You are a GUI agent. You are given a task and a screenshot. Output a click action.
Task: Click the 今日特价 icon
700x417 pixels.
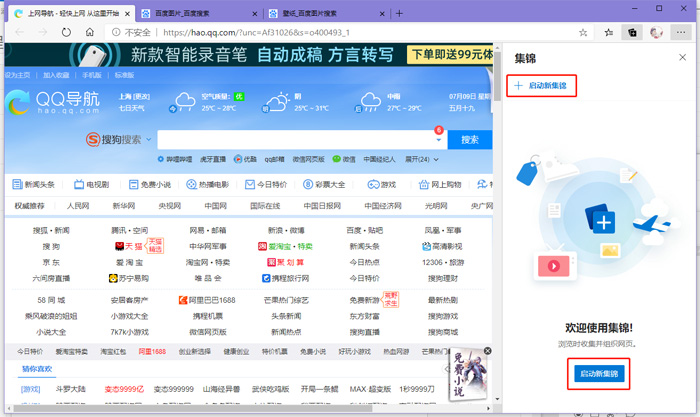point(250,184)
